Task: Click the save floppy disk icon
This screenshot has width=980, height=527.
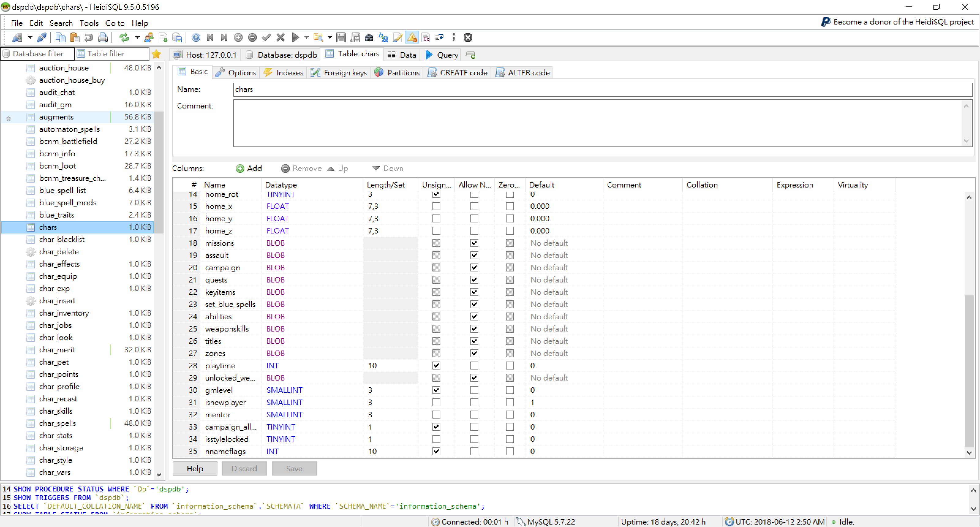Action: pyautogui.click(x=341, y=37)
